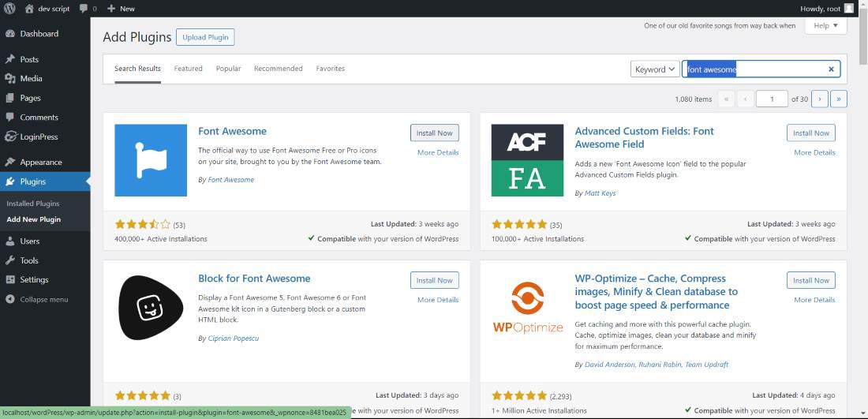Open Media via its sidebar icon
This screenshot has height=419, width=868.
(x=10, y=79)
